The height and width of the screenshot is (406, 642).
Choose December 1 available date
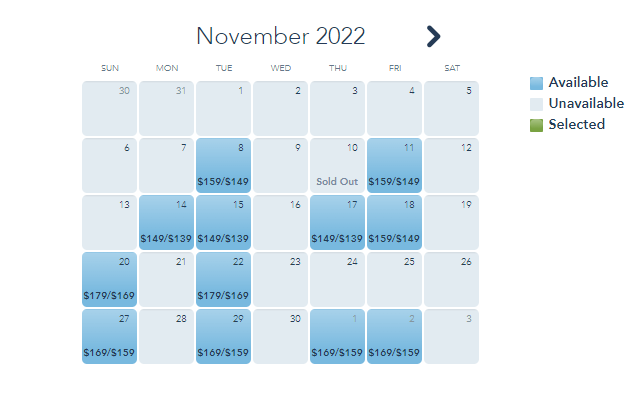(337, 336)
